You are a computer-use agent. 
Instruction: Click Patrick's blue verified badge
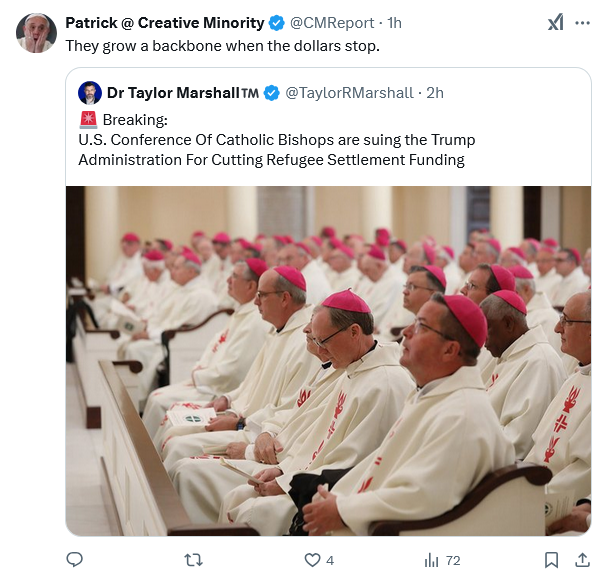pyautogui.click(x=278, y=23)
